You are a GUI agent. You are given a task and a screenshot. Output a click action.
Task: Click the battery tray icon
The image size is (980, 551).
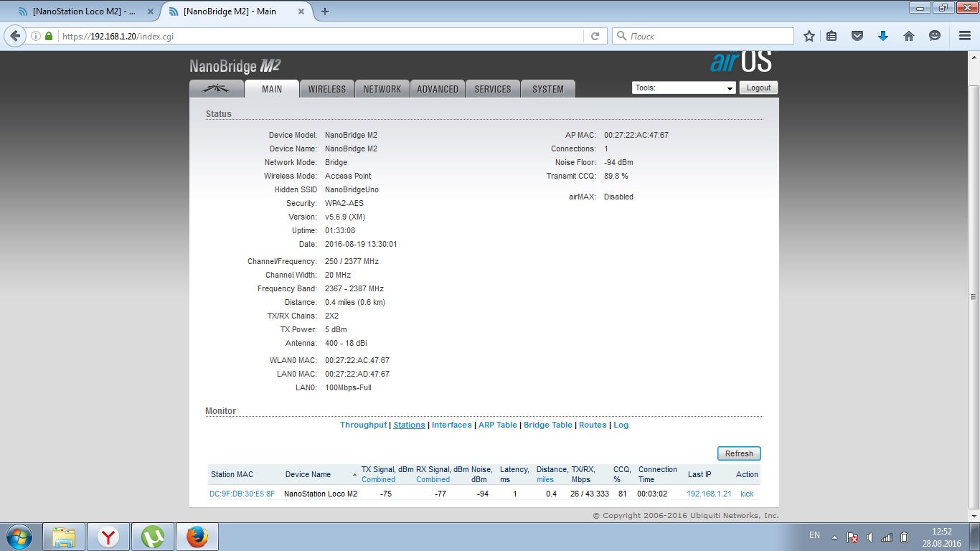(x=905, y=537)
